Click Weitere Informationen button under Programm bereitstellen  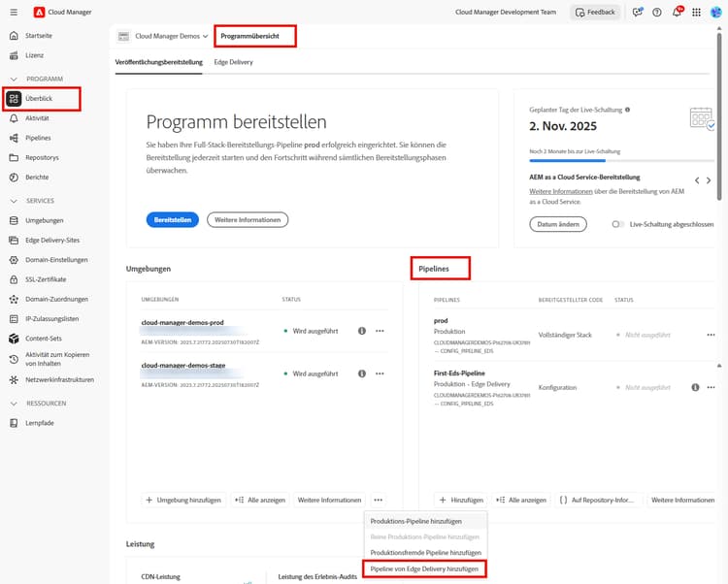coord(248,220)
